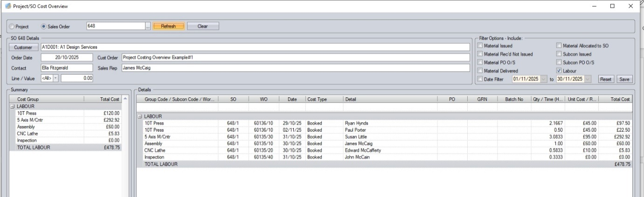Select TOTAL LABOUR row in Summary
The image size is (644, 197).
coord(66,147)
